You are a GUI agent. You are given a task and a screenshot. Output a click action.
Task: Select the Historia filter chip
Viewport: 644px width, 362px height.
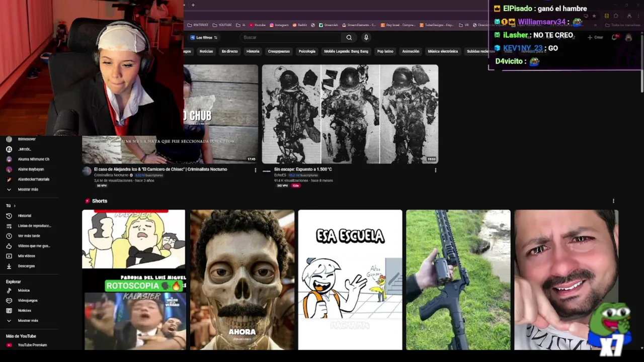pyautogui.click(x=253, y=51)
